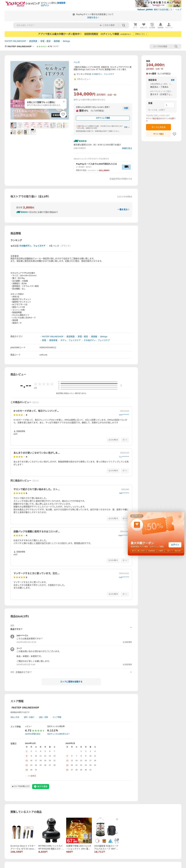
Task: Open the cart icon in header
Action: point(135,25)
